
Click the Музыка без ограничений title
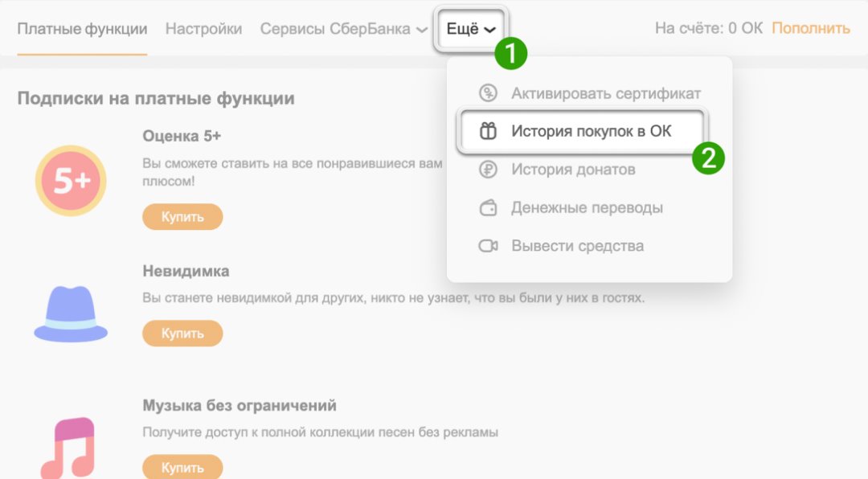coord(240,405)
